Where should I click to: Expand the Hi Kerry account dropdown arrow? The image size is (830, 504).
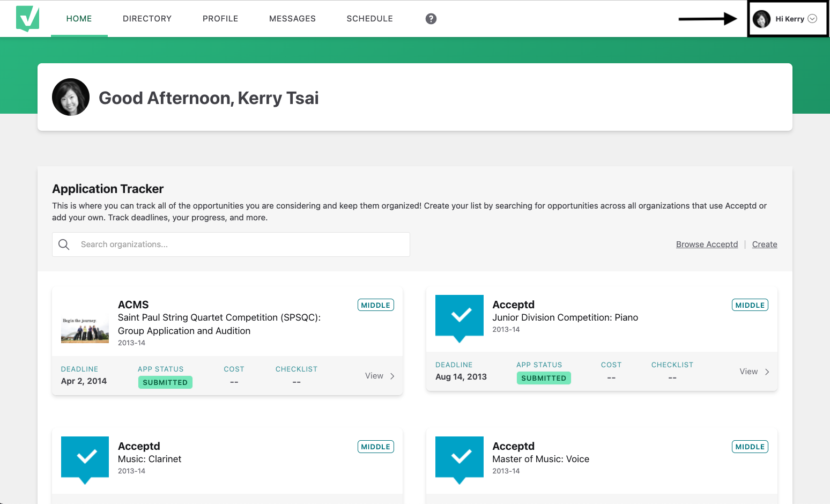coord(812,19)
